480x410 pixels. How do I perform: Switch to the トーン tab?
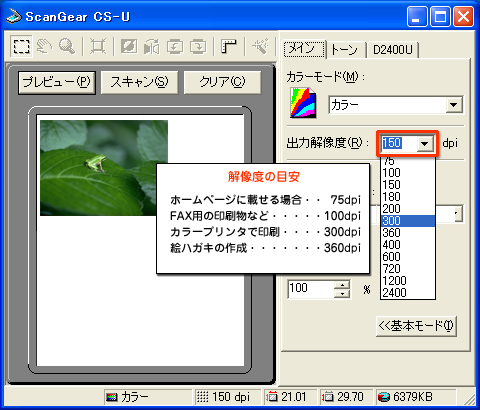pos(345,50)
